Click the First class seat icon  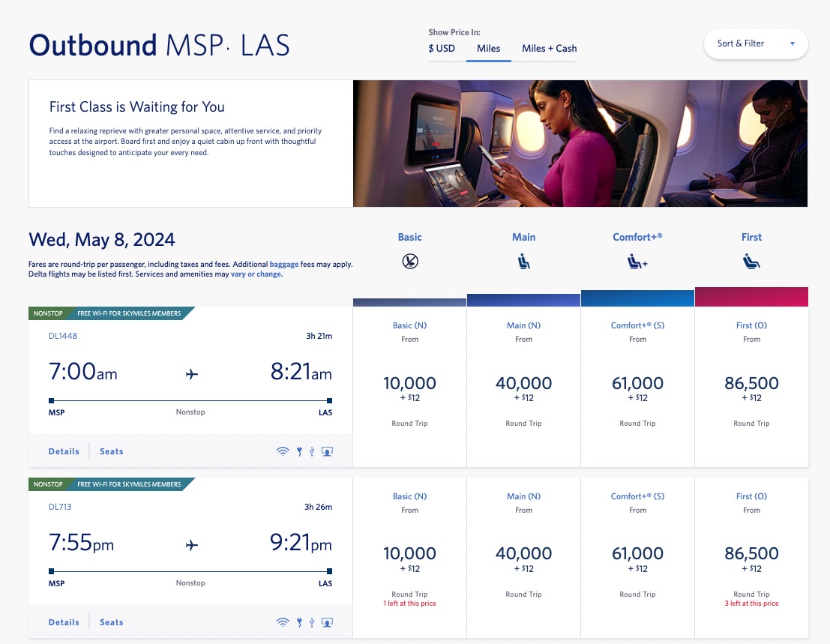click(751, 262)
